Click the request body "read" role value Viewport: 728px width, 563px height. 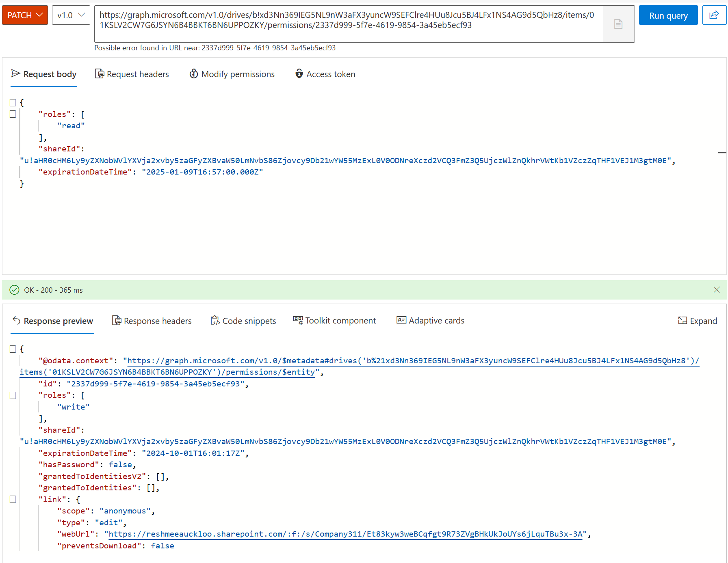coord(71,126)
